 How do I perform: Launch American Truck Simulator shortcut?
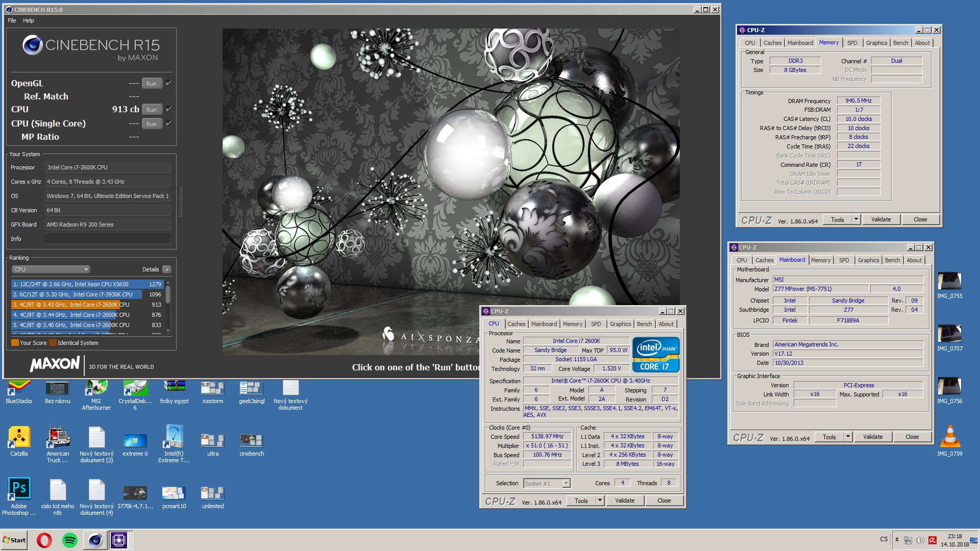point(58,444)
